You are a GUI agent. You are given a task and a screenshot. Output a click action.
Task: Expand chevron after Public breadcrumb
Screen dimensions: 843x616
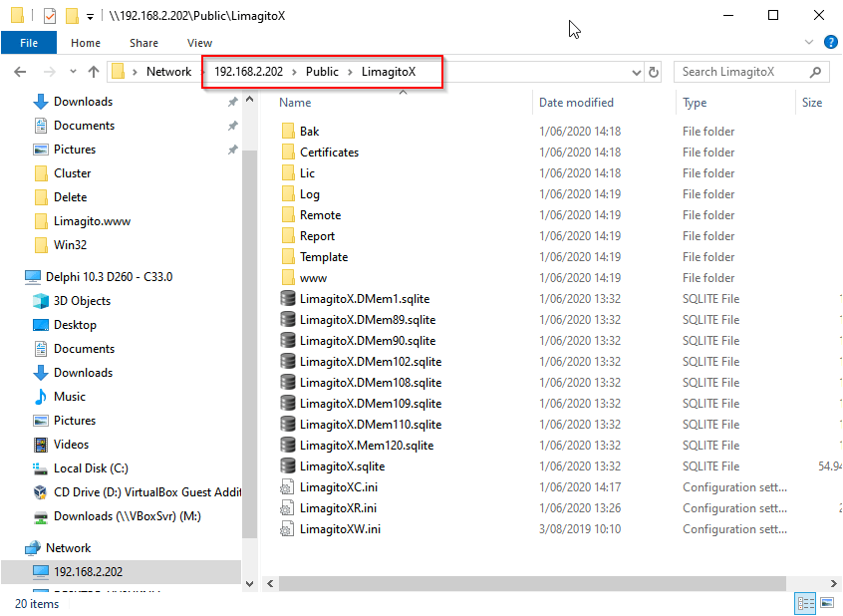point(350,72)
